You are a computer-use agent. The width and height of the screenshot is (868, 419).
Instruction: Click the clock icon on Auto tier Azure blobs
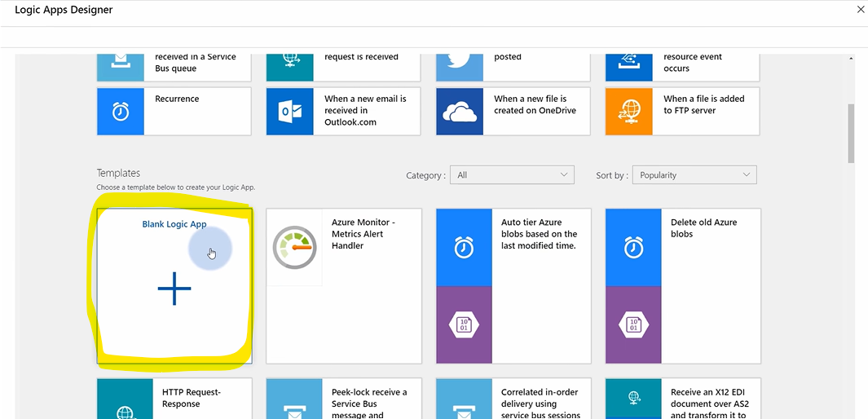click(464, 248)
